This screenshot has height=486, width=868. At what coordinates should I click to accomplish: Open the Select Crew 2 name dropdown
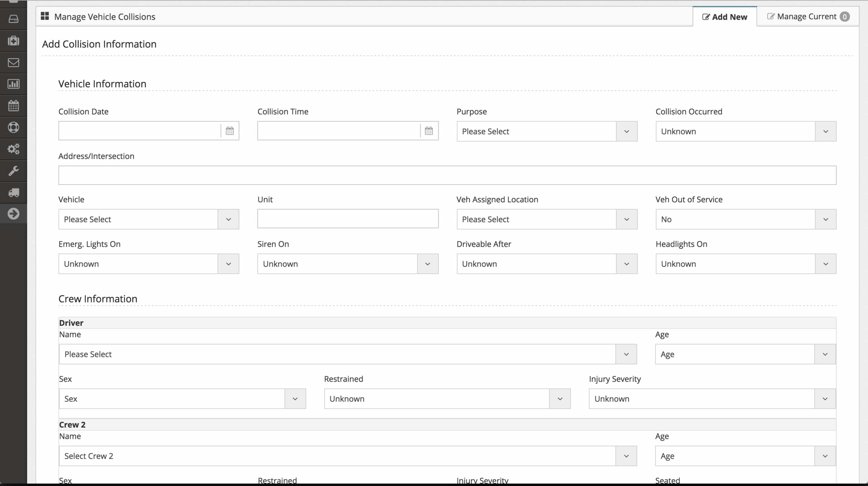pos(348,456)
